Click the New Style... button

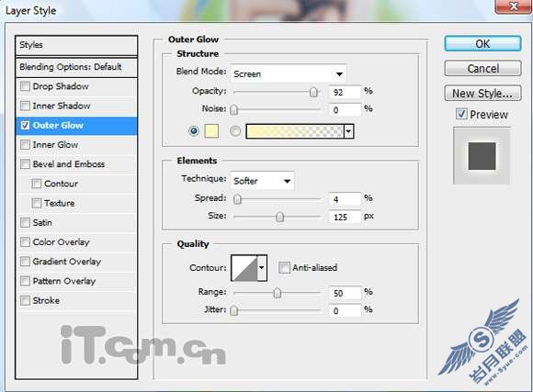(482, 93)
